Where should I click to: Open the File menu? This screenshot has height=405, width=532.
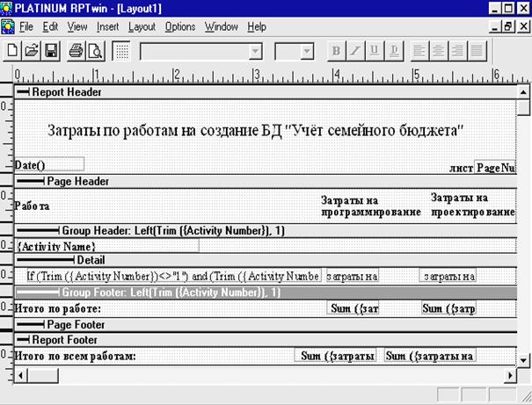point(26,26)
